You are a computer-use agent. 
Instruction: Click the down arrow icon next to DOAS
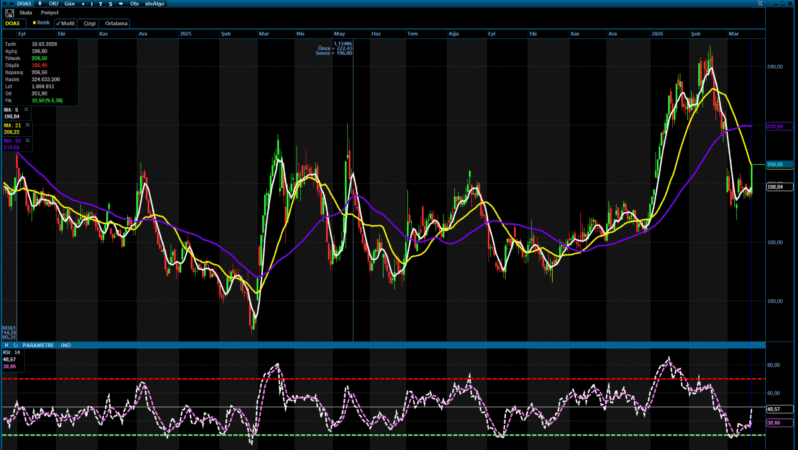point(41,4)
